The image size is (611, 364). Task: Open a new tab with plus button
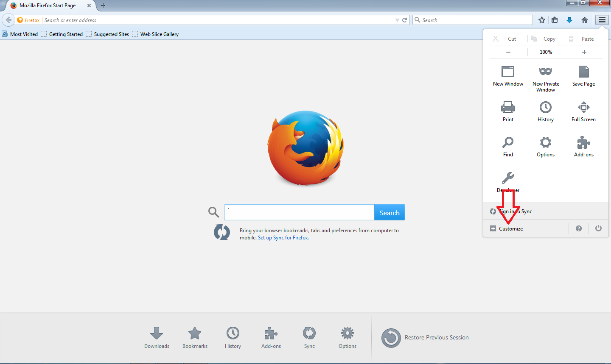click(103, 6)
